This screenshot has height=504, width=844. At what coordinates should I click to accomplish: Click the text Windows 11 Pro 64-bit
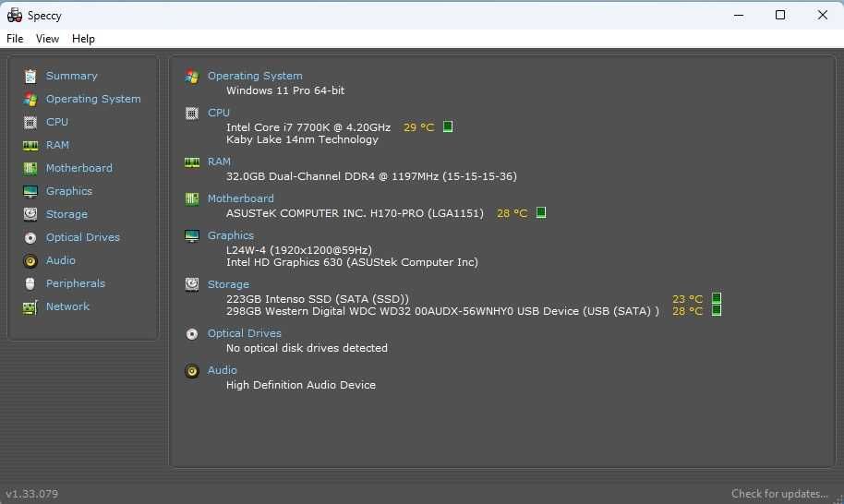tap(285, 90)
